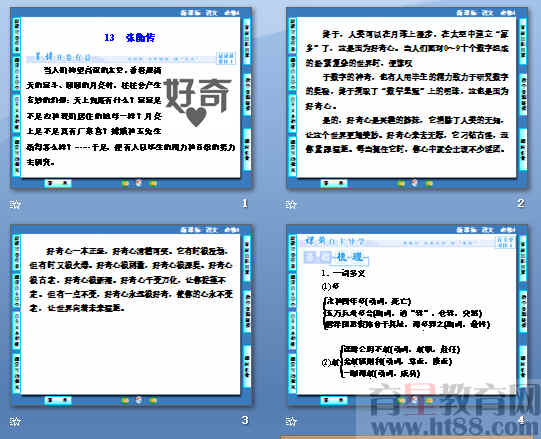
Task: Click the animation star icon under slide 2
Action: click(291, 204)
